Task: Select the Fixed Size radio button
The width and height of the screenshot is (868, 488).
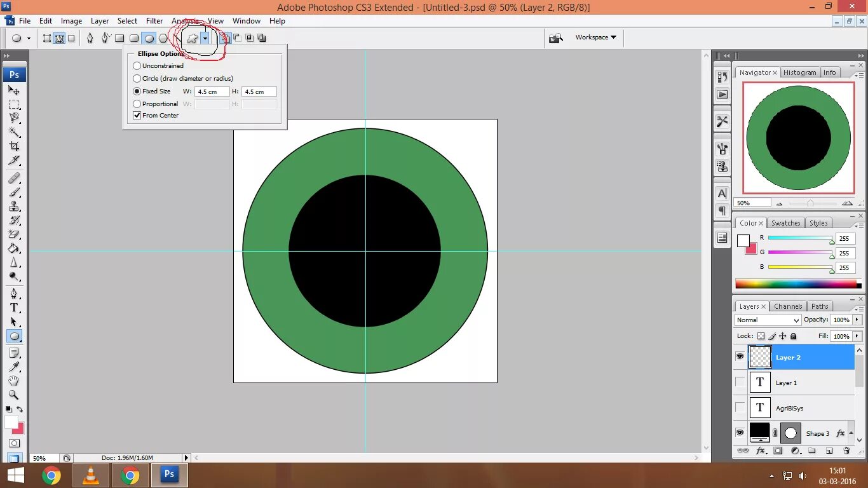Action: pyautogui.click(x=137, y=91)
